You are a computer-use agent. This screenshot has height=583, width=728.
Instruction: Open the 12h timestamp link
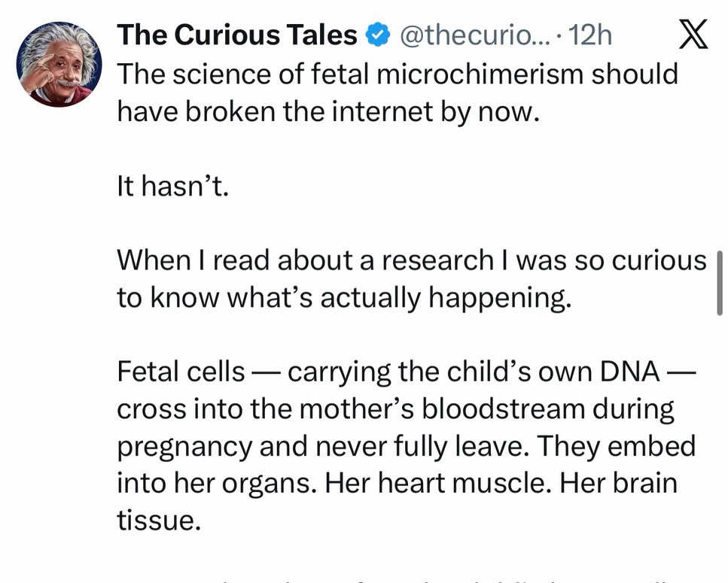(591, 35)
